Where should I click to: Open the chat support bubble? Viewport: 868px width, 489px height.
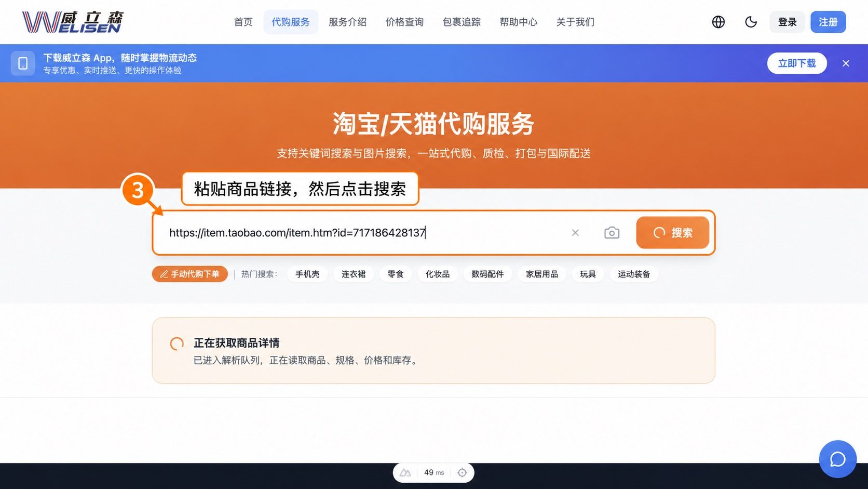point(837,459)
